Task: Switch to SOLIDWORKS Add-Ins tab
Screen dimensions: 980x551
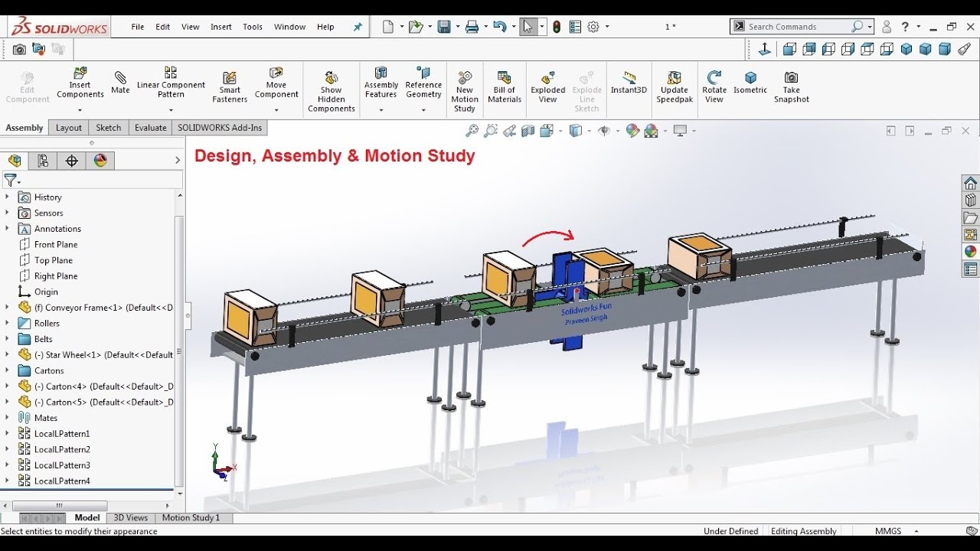Action: 220,128
